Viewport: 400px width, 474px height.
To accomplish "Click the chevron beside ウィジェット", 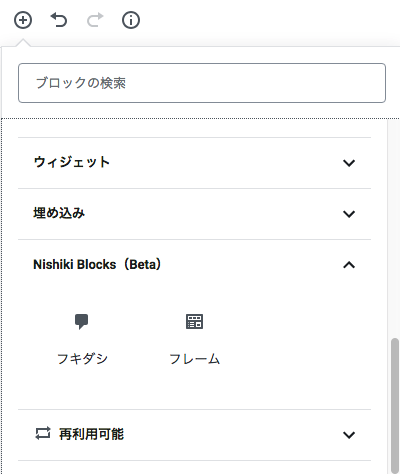I will (x=349, y=163).
